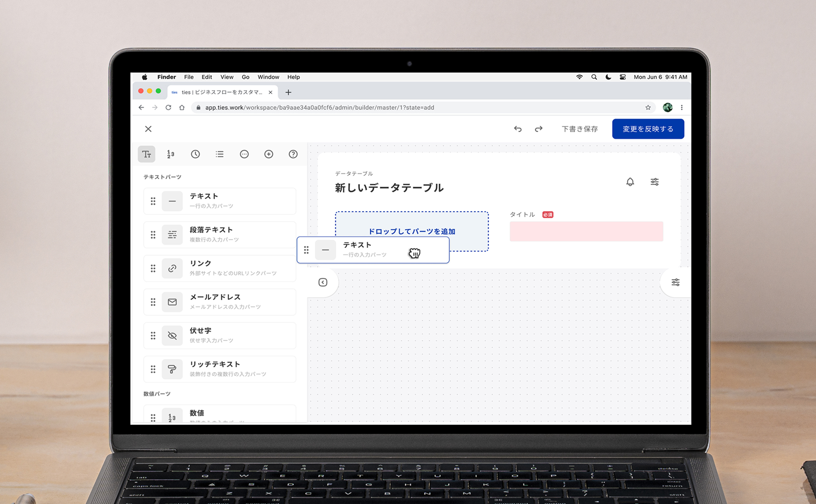This screenshot has height=504, width=816.
Task: Click the メールアドレス part name
Action: [x=215, y=297]
